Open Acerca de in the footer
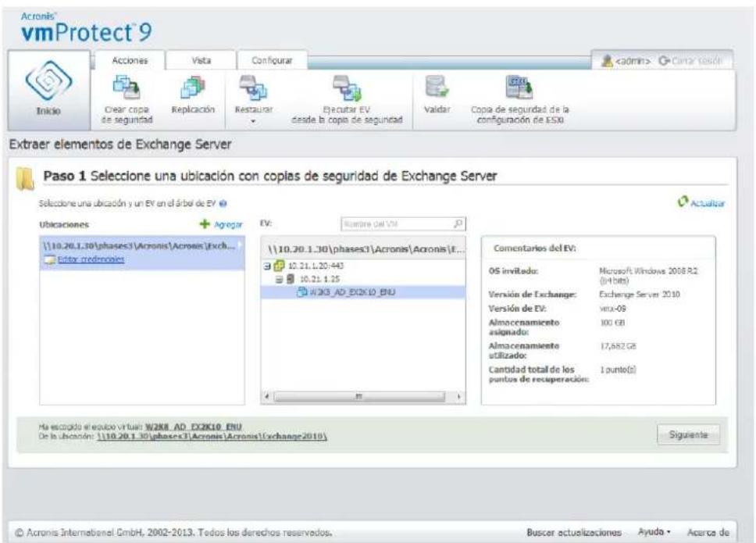The width and height of the screenshot is (756, 543). tap(708, 532)
